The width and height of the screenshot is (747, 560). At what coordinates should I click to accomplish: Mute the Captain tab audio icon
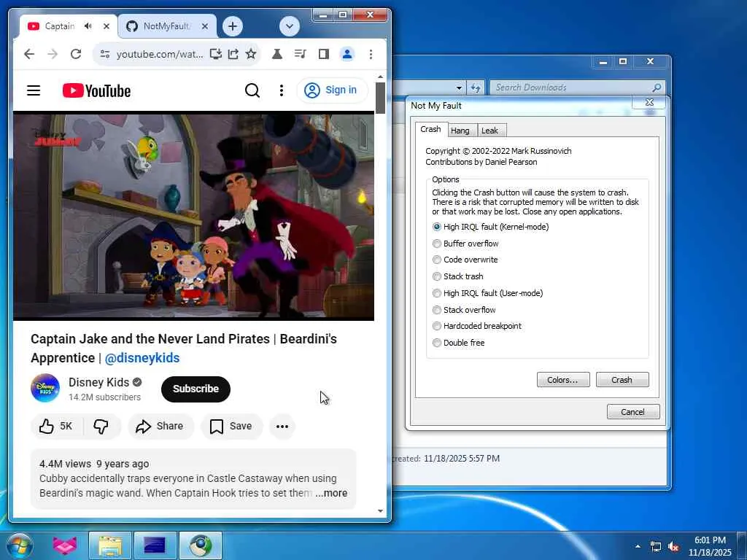click(88, 26)
